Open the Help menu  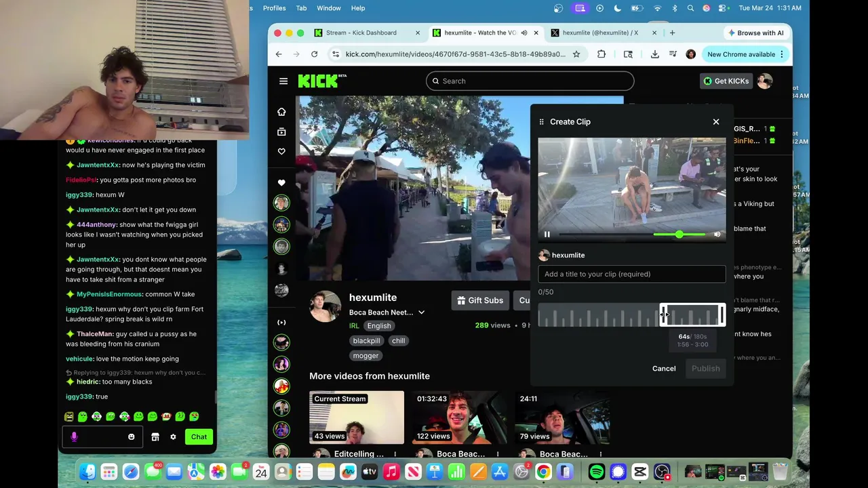click(x=358, y=8)
